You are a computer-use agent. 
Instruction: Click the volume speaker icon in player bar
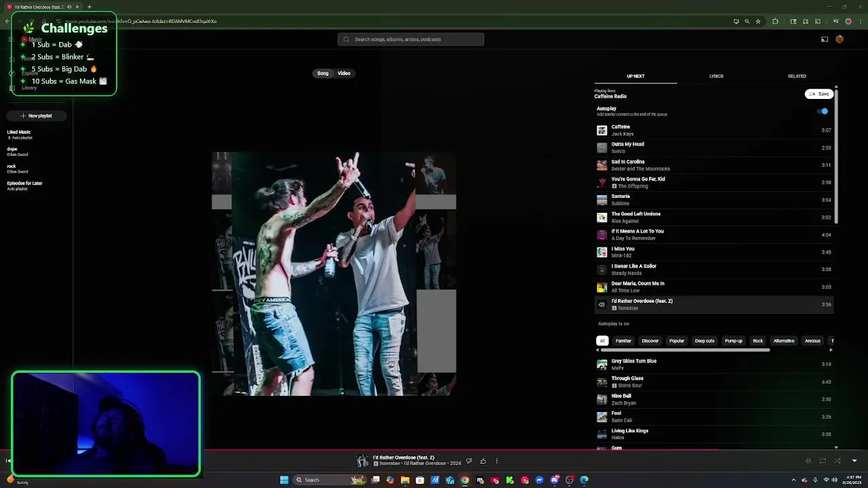808,461
